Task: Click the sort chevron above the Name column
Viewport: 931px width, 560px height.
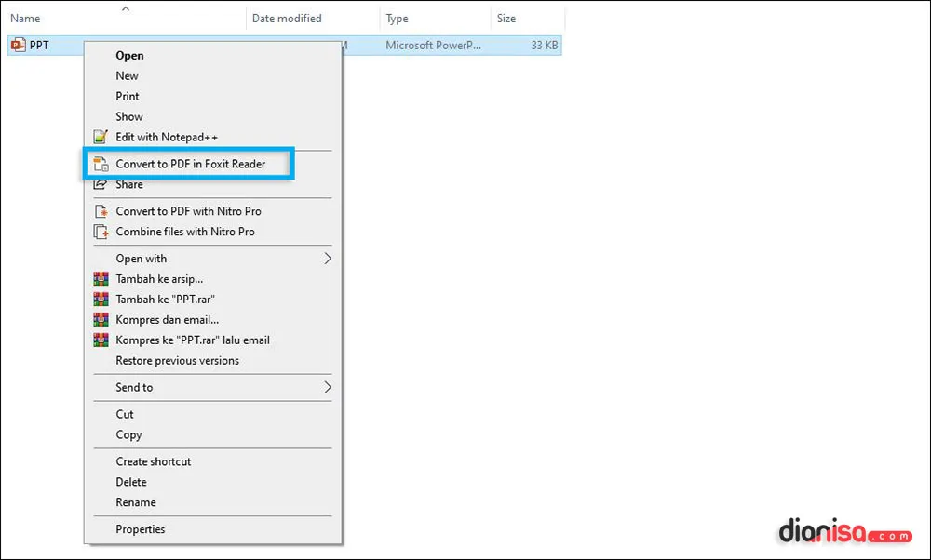Action: pyautogui.click(x=126, y=7)
